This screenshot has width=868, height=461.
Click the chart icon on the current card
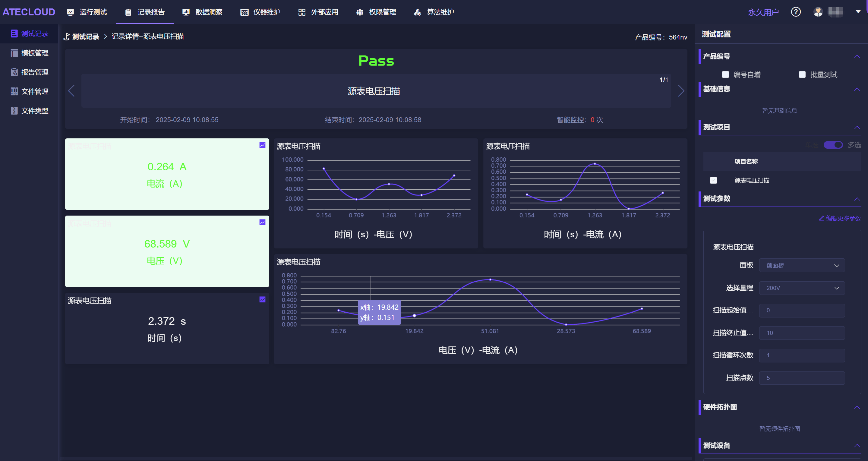[262, 145]
